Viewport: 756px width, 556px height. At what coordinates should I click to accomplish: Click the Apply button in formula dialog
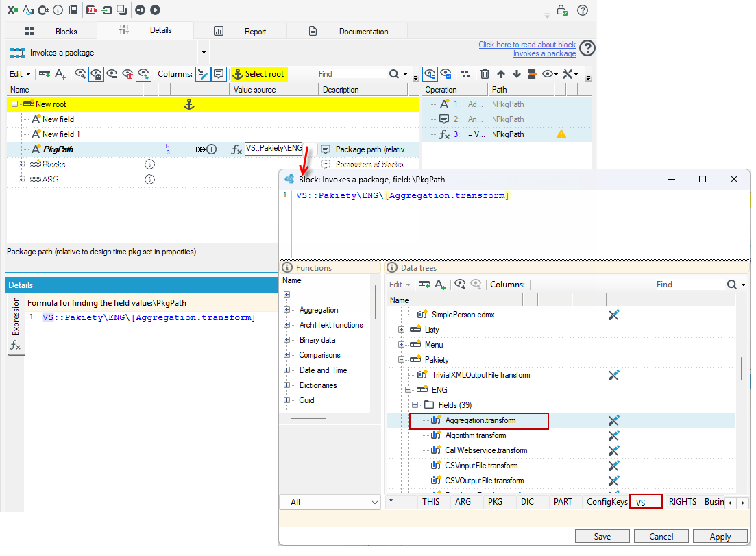point(720,536)
